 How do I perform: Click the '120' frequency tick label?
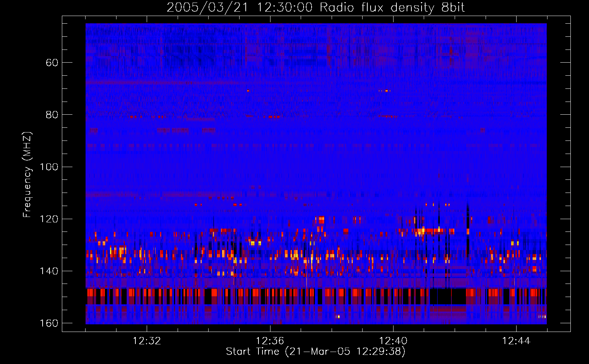tap(49, 219)
